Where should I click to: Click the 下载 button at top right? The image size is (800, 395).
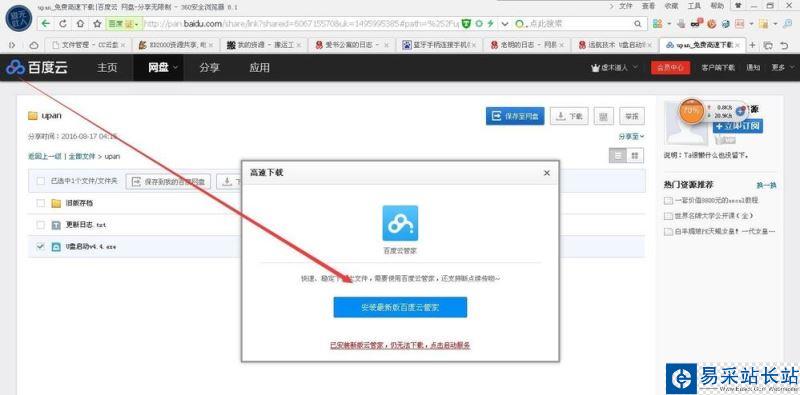click(569, 116)
